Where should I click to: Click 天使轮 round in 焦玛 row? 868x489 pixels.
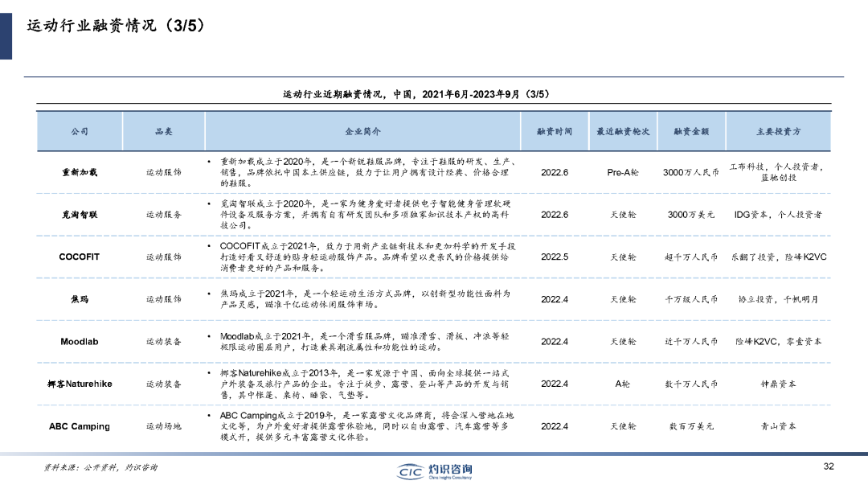[623, 299]
